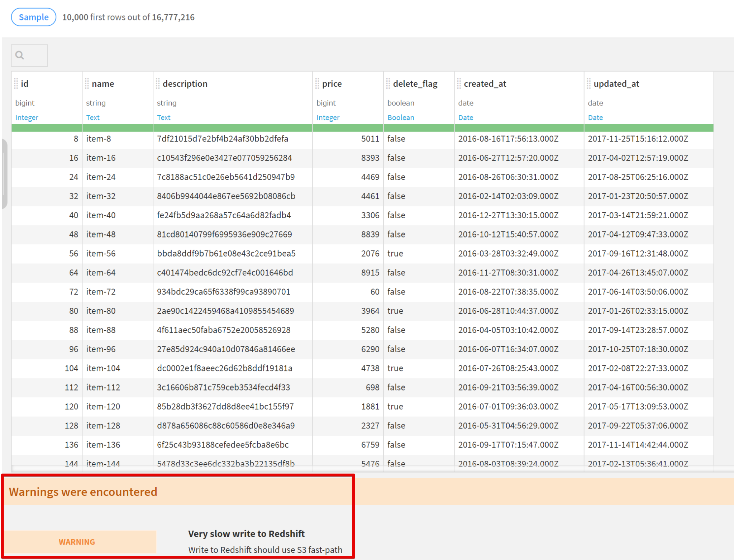The width and height of the screenshot is (734, 560).
Task: Open the Text meaning for description column
Action: (x=164, y=118)
